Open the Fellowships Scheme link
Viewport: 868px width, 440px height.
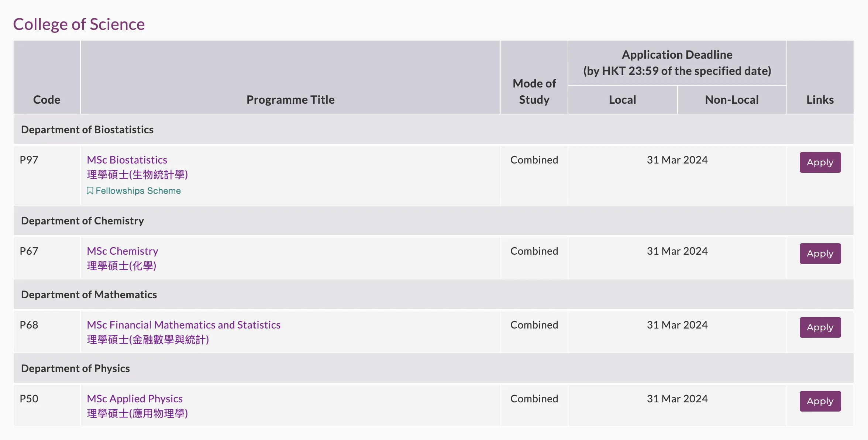(138, 191)
